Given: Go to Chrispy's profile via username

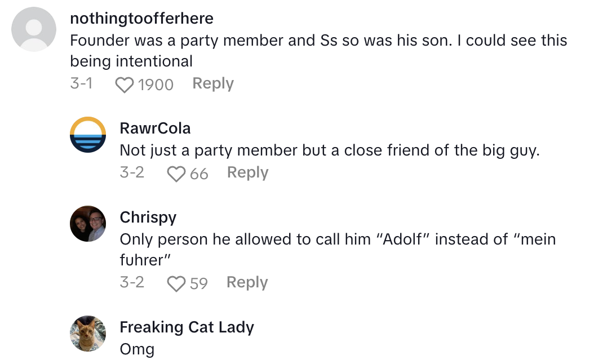Looking at the screenshot, I should click(148, 217).
